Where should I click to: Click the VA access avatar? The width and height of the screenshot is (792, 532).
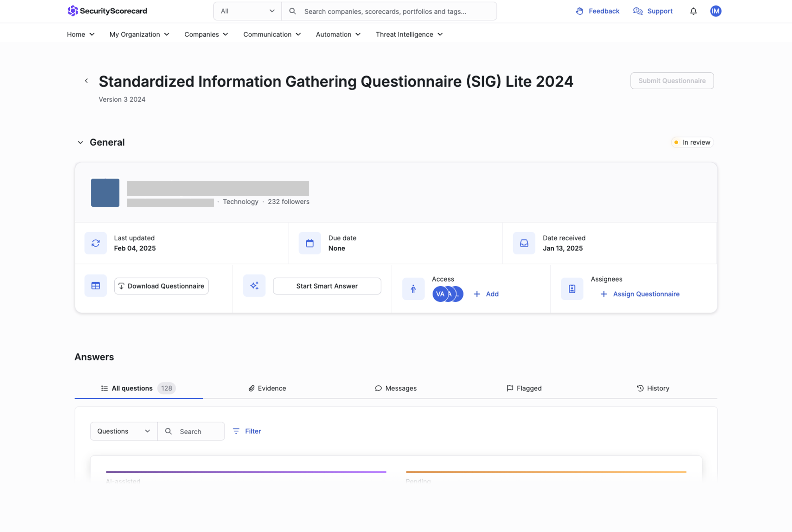tap(440, 294)
